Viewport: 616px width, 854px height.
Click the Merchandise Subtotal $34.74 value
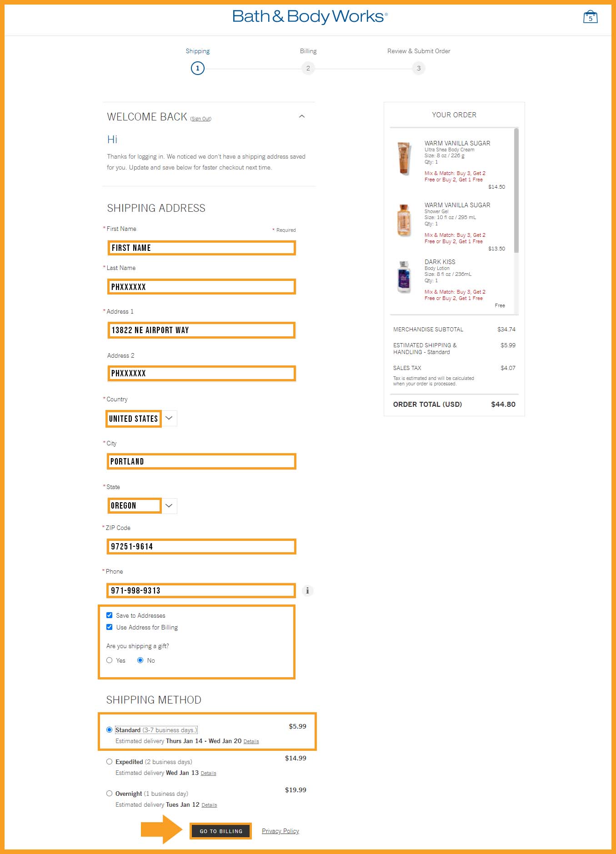coord(506,329)
